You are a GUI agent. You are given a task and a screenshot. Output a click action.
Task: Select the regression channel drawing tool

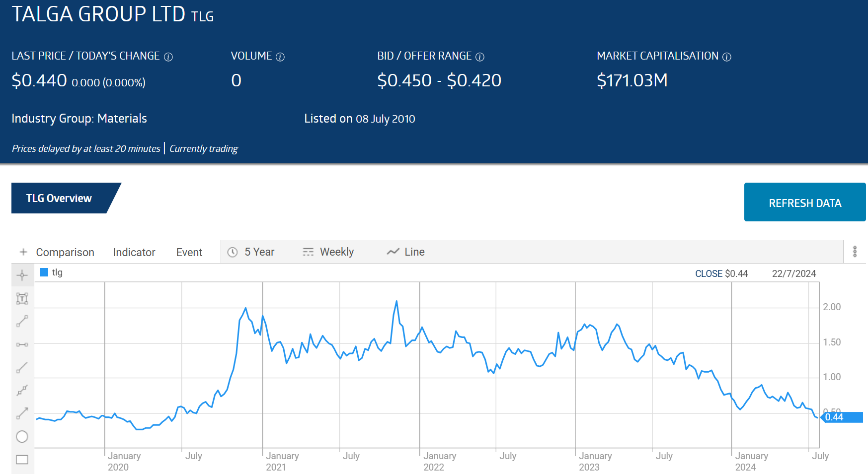coord(22,390)
